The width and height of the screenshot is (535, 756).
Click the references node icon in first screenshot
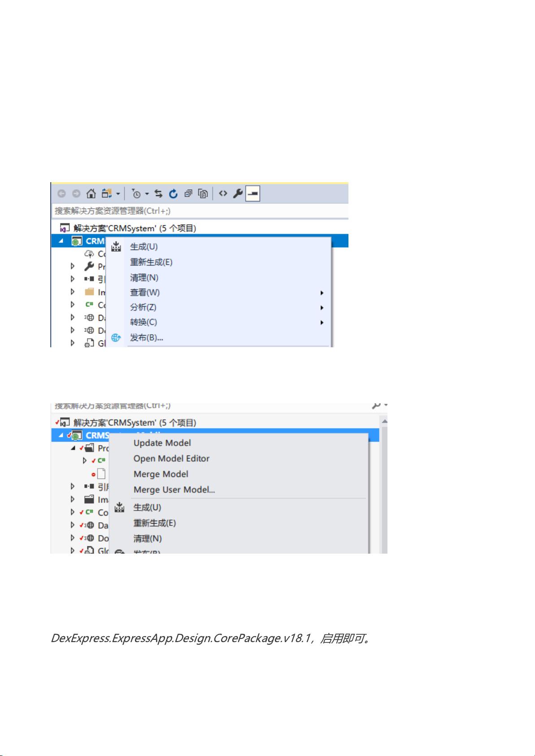[89, 279]
